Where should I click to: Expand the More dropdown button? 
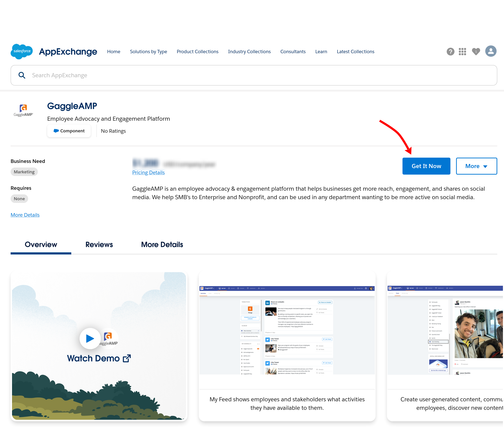coord(476,166)
